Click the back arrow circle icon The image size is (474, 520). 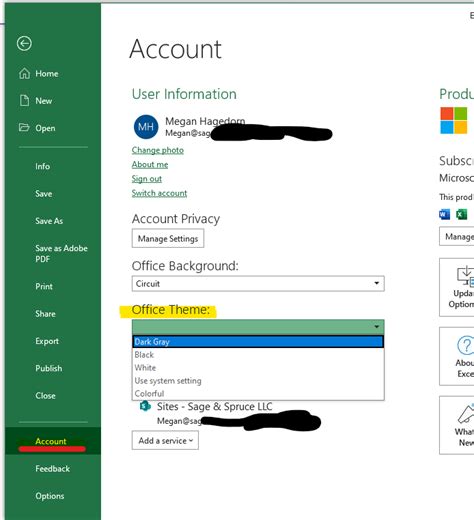pyautogui.click(x=24, y=43)
